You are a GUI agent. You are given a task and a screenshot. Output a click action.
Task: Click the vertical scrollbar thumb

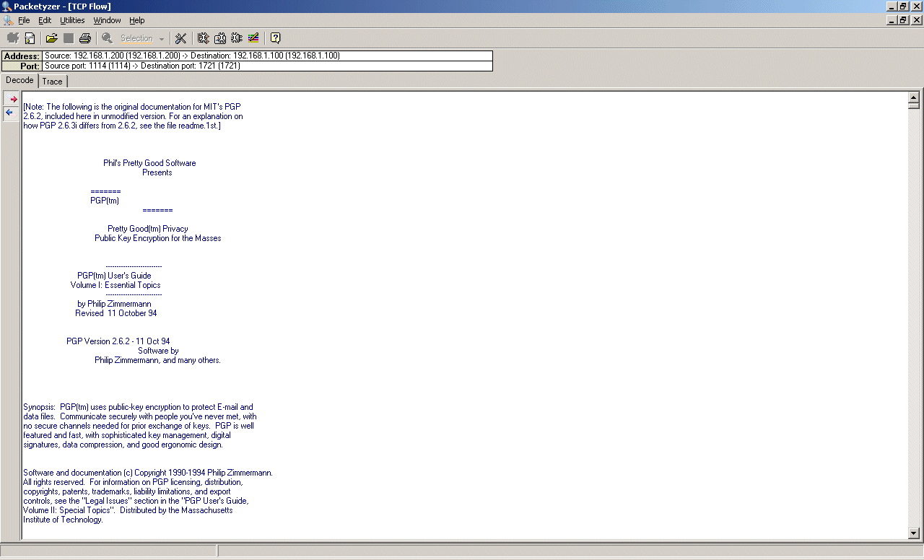pos(913,105)
